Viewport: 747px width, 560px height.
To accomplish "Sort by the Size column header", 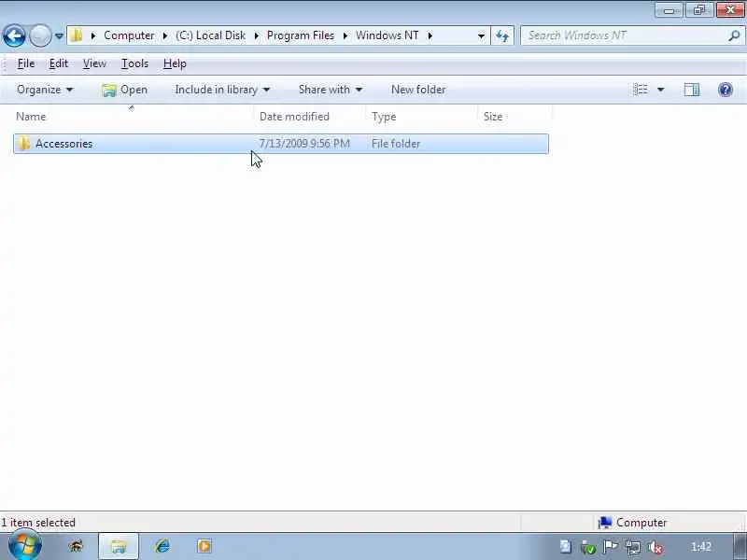I will click(514, 117).
